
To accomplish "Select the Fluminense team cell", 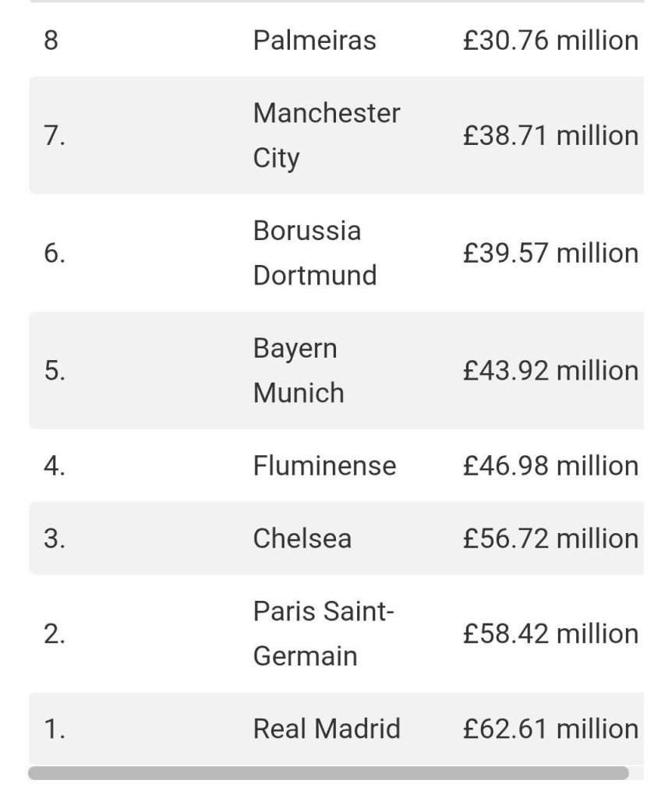I will click(324, 466).
